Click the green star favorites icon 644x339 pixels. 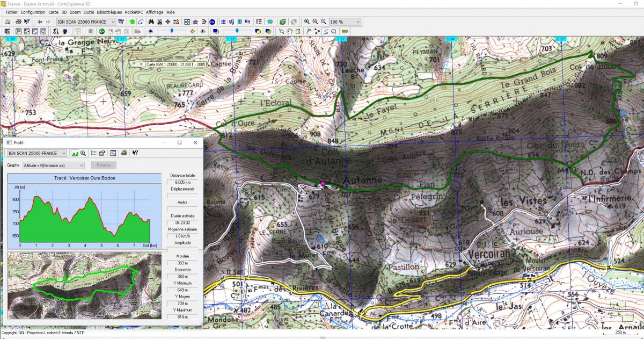131,22
